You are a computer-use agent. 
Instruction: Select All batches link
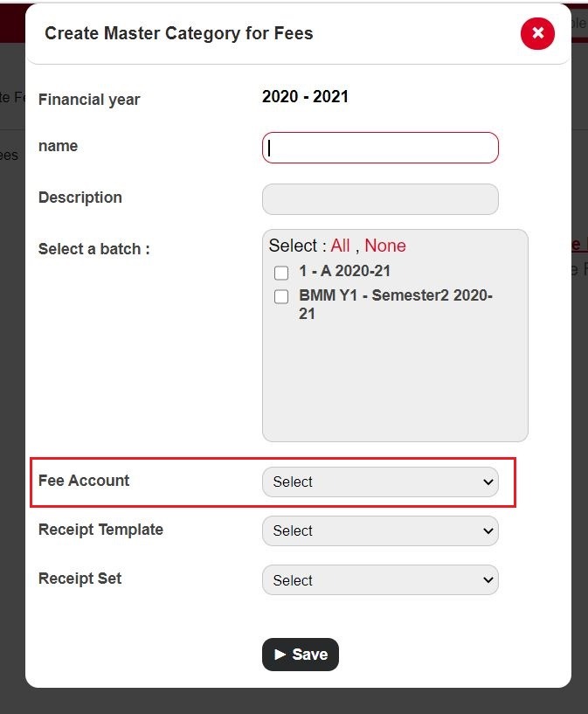(x=340, y=246)
